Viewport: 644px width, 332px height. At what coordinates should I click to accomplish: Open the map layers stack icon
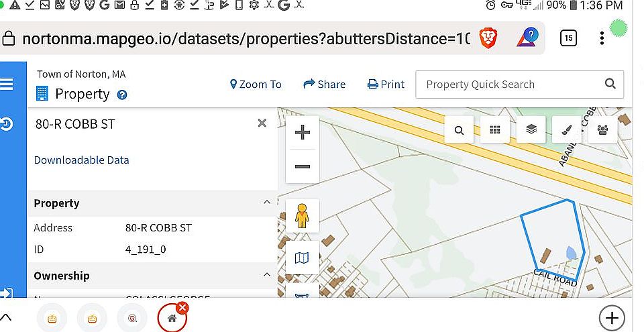coord(531,130)
